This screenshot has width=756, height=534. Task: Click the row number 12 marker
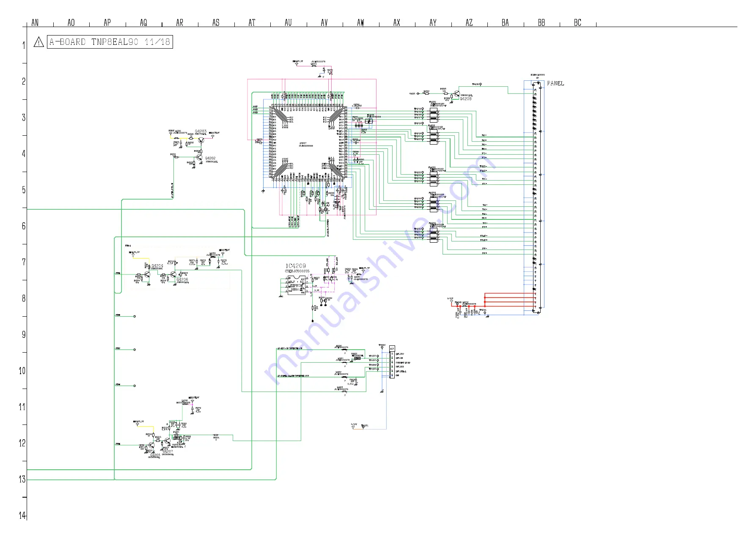22,443
